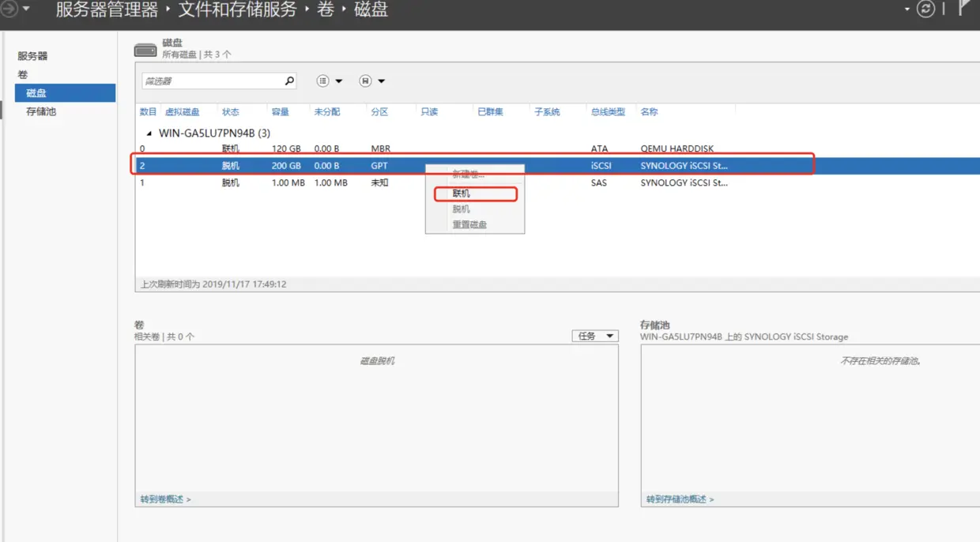980x542 pixels.
Task: Sort by the 未分配 column header
Action: click(326, 112)
